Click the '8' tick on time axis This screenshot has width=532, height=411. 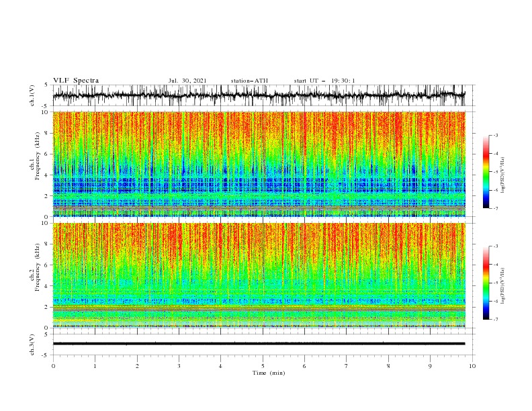click(x=388, y=366)
